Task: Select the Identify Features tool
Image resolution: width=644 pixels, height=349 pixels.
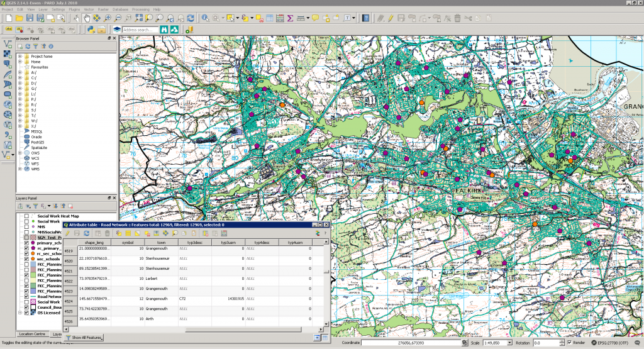Action: [205, 18]
